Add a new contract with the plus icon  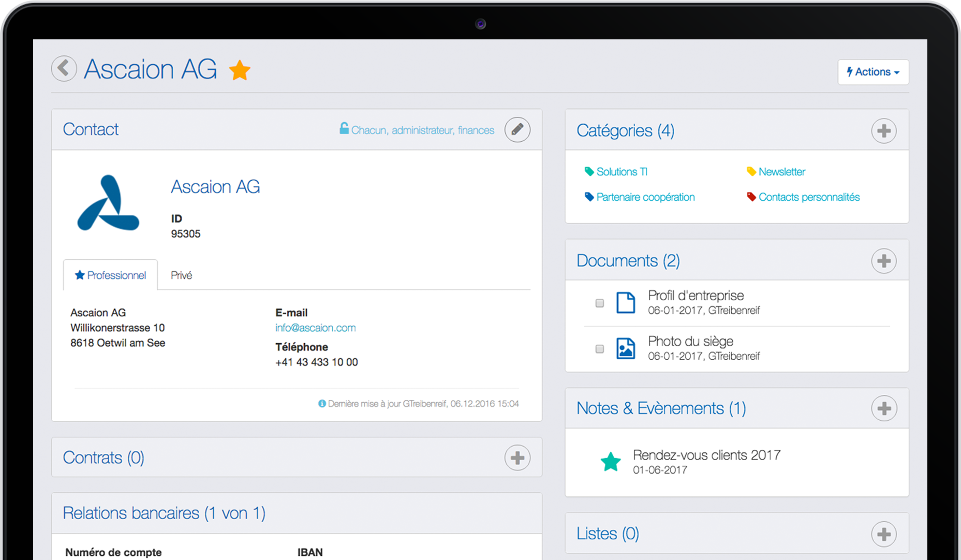click(517, 458)
